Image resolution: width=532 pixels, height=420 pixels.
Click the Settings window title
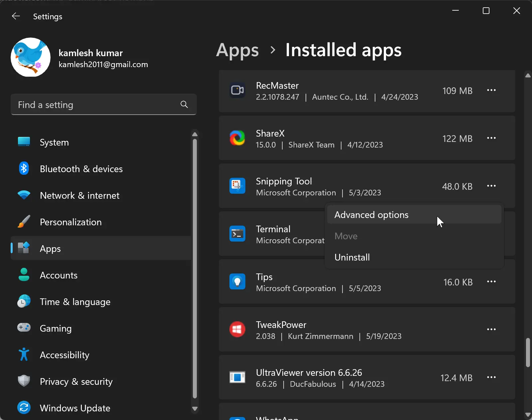(48, 17)
